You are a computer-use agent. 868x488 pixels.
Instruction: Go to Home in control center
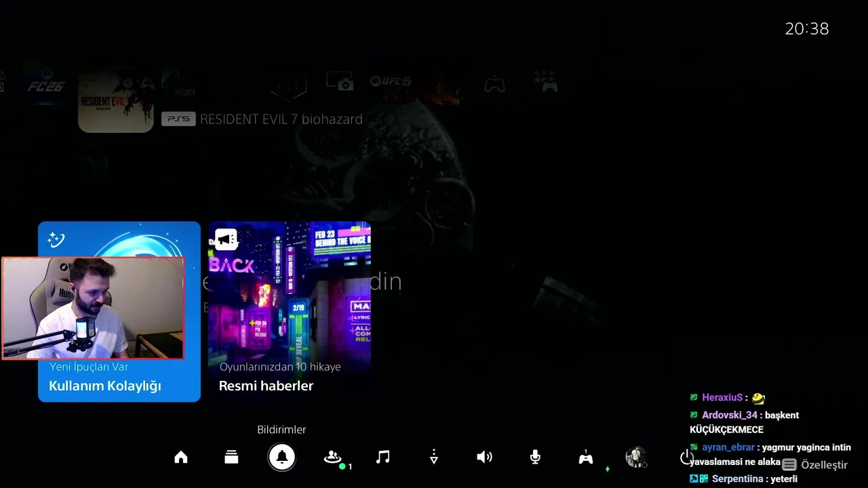[180, 457]
